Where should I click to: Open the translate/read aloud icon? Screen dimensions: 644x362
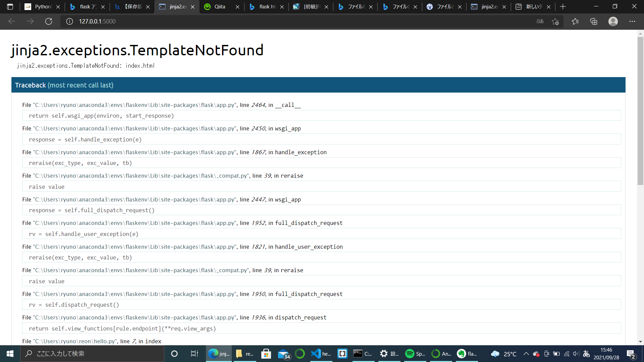(540, 21)
